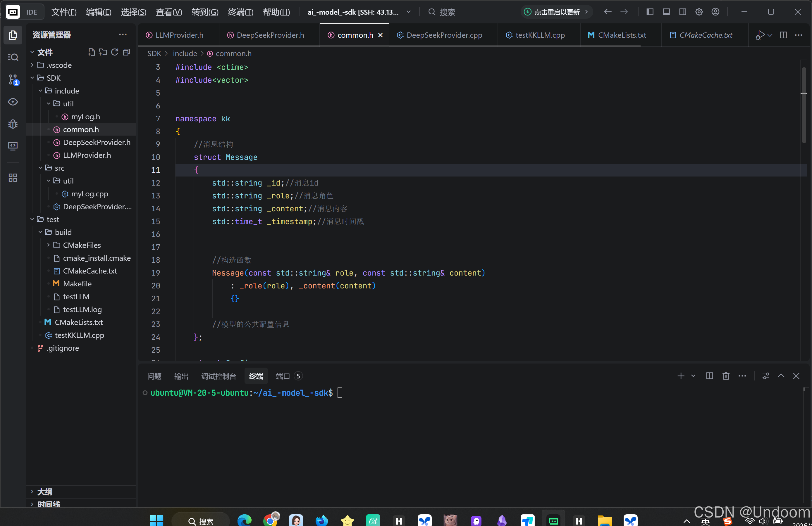Refresh the file explorer
Image resolution: width=812 pixels, height=526 pixels.
point(115,52)
